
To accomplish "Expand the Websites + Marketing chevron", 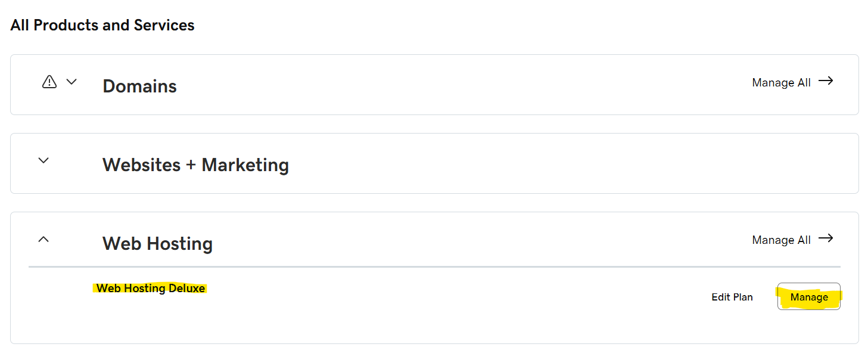I will 43,160.
